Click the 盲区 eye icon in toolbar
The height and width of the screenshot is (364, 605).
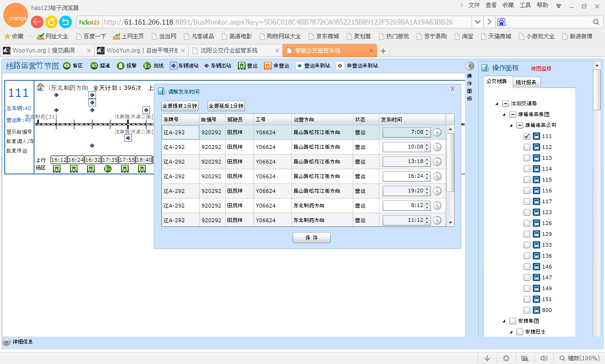[67, 66]
